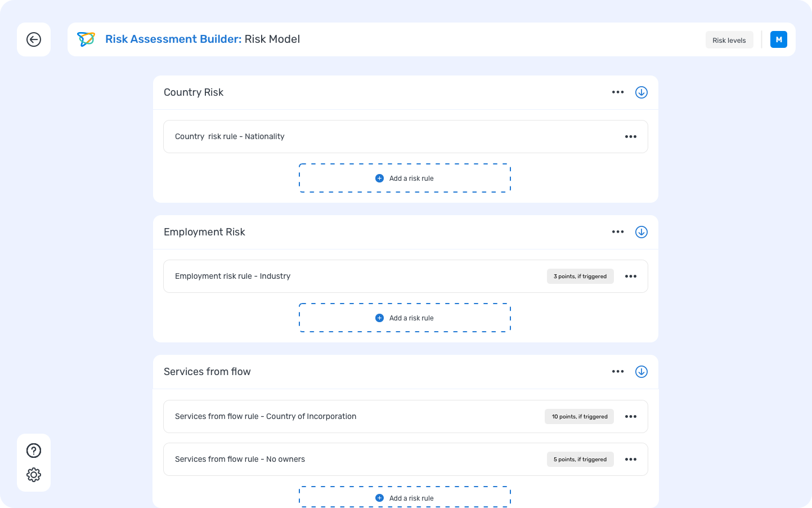Image resolution: width=812 pixels, height=508 pixels.
Task: Click the 3 points, if triggered badge
Action: [x=580, y=277]
